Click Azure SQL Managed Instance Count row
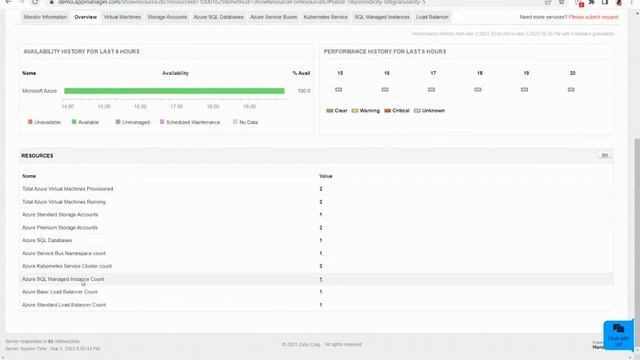Image resolution: width=640 pixels, height=360 pixels. (x=316, y=279)
